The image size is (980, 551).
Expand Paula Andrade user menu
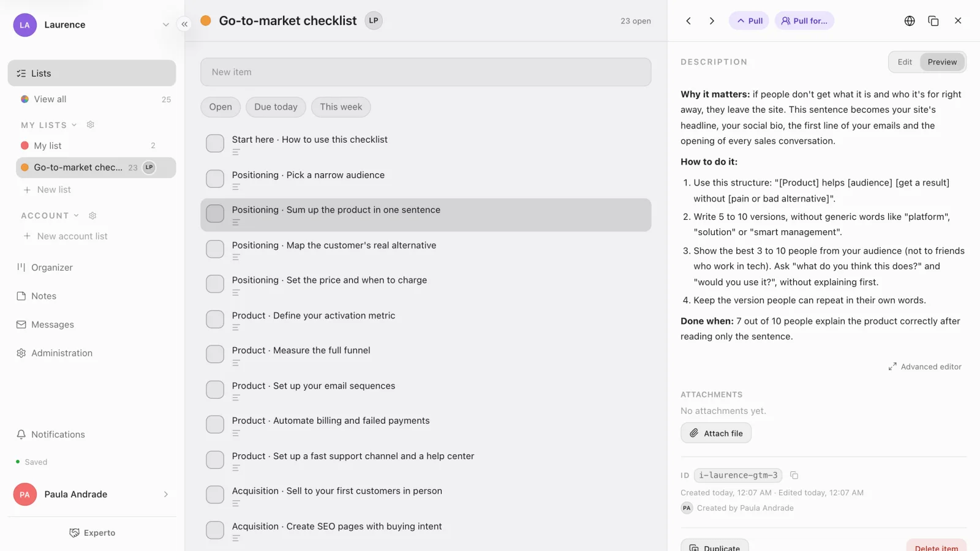pos(165,495)
